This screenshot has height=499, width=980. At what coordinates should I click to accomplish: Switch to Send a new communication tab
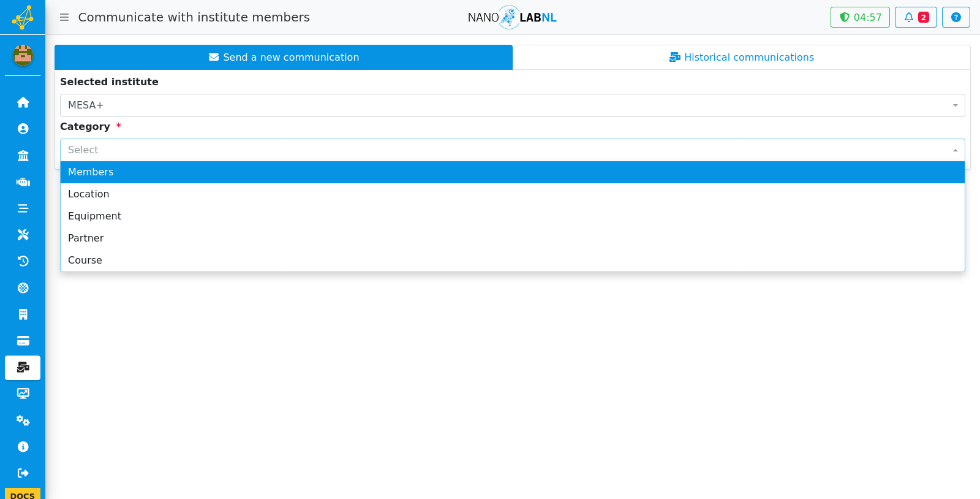284,57
